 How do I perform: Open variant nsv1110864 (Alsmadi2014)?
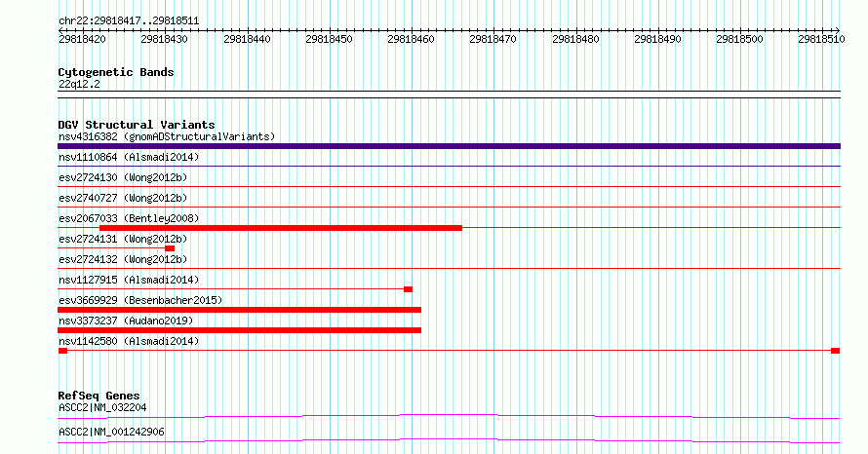coord(129,157)
